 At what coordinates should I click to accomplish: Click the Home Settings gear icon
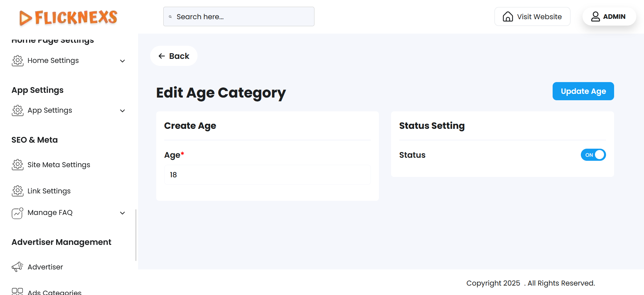[17, 61]
